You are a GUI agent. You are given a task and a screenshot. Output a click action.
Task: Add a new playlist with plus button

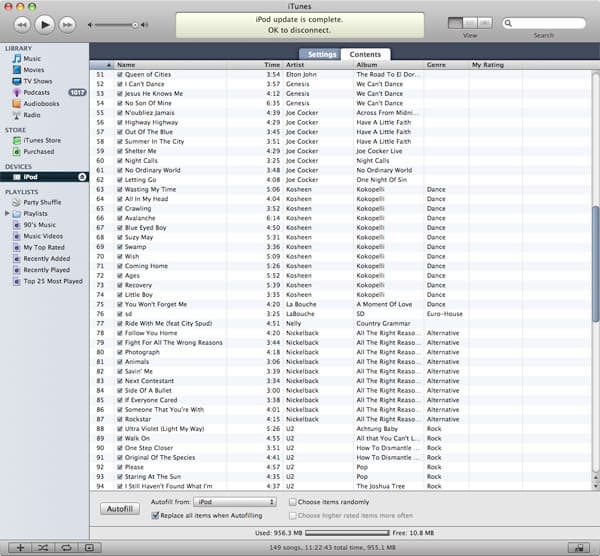[20, 548]
